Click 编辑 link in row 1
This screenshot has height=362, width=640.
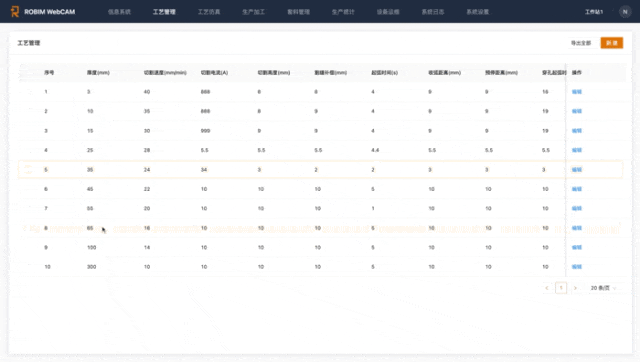coord(577,92)
